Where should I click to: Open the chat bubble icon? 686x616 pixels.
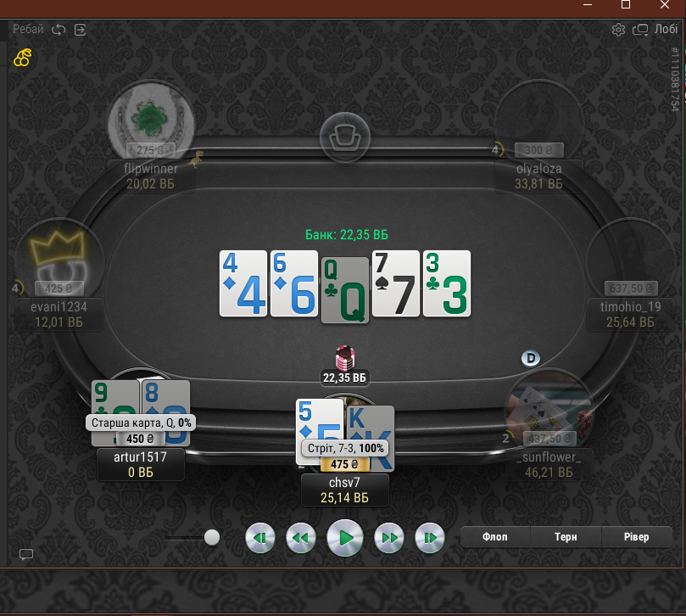coord(26,554)
